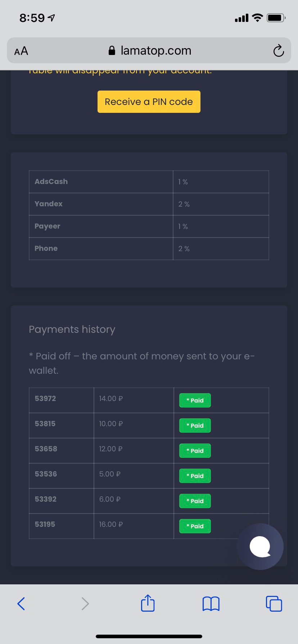The image size is (298, 644).
Task: Tap the Safari forward arrow
Action: [x=85, y=603]
